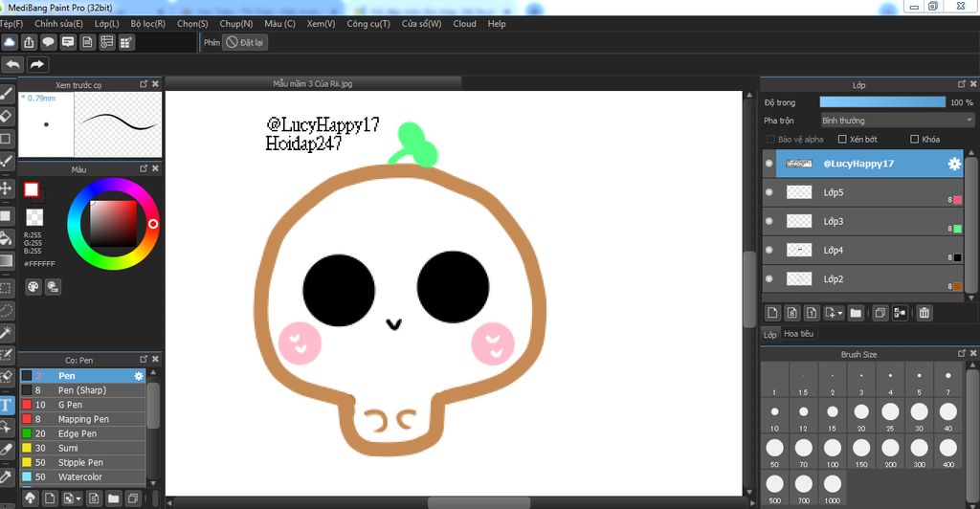Click the export/share icon in top toolbar

pyautogui.click(x=29, y=42)
